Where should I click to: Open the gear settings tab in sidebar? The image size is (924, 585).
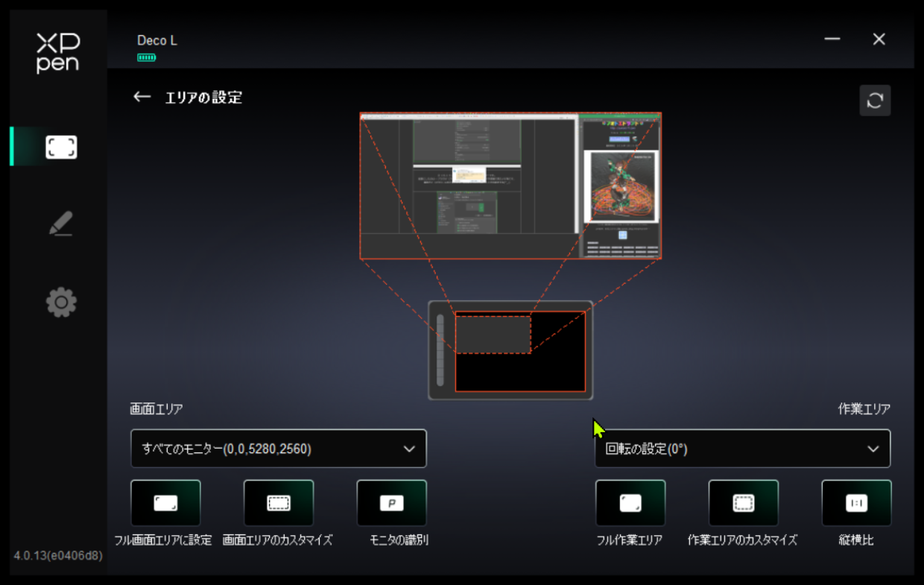coord(61,303)
